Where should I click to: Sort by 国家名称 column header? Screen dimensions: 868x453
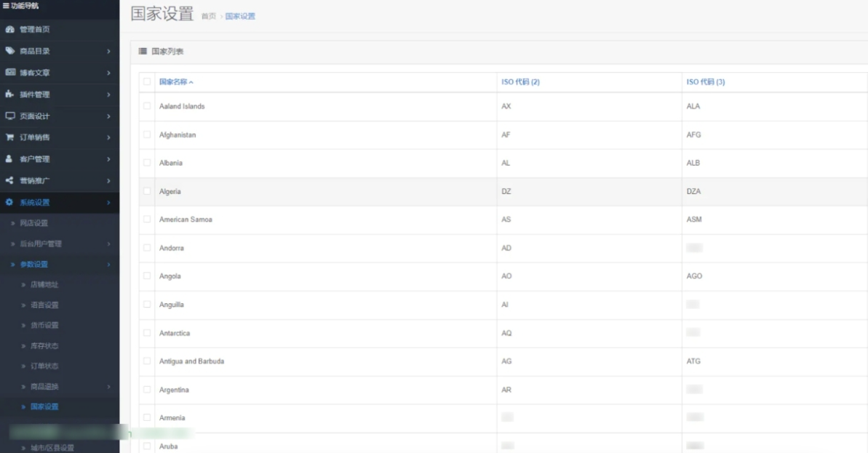(x=176, y=81)
